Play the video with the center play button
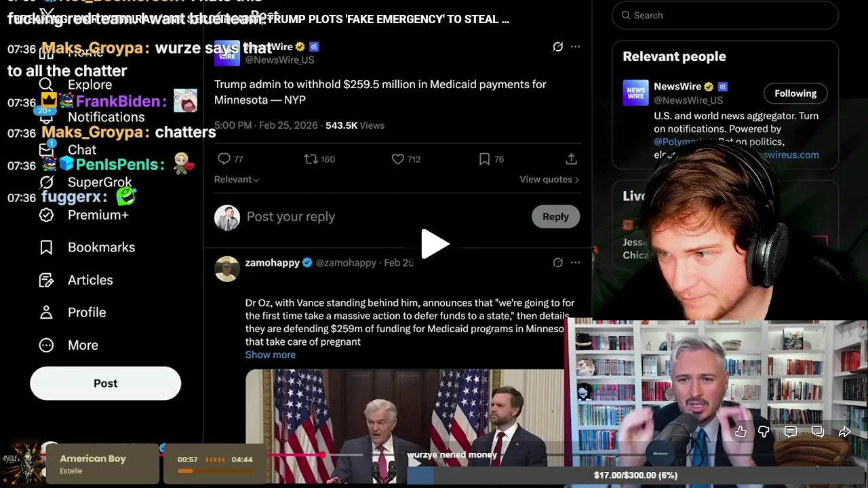868x488 pixels. click(x=435, y=244)
